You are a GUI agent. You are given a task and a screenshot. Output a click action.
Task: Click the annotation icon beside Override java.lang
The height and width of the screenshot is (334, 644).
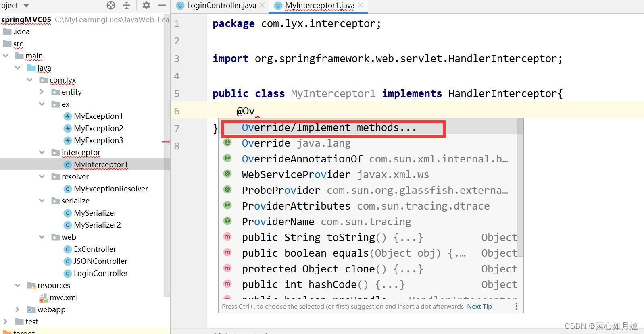coord(227,142)
